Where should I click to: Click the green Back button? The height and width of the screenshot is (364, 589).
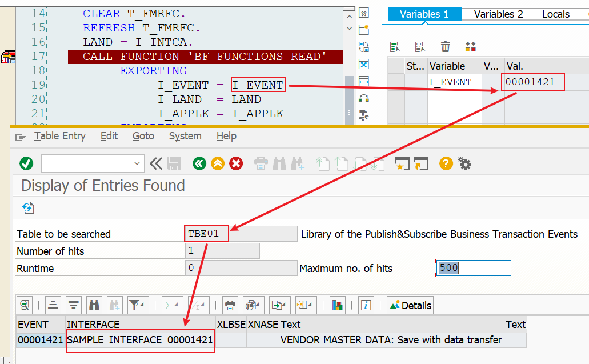[x=199, y=163]
